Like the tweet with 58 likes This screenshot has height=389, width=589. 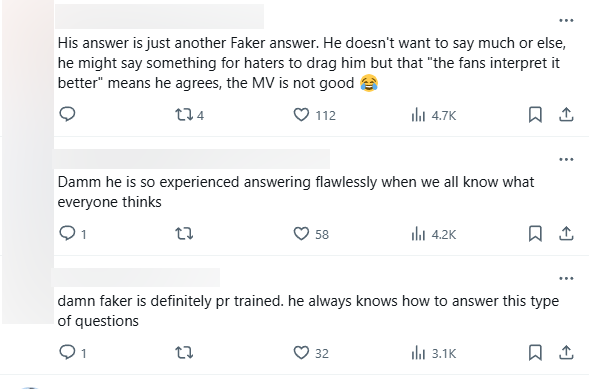point(311,234)
